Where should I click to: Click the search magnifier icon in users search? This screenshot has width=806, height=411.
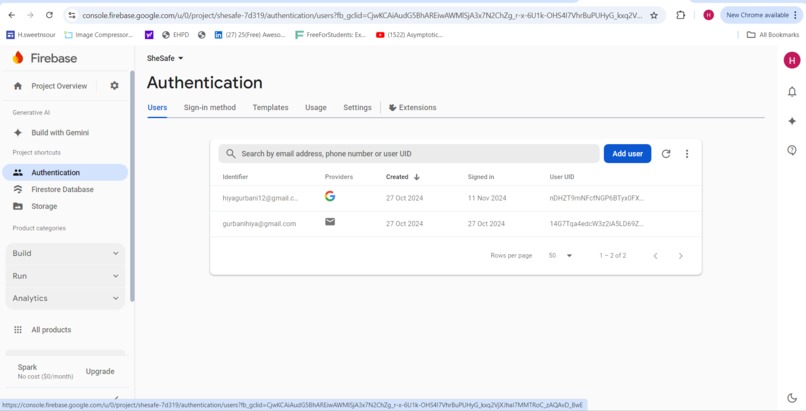click(231, 154)
